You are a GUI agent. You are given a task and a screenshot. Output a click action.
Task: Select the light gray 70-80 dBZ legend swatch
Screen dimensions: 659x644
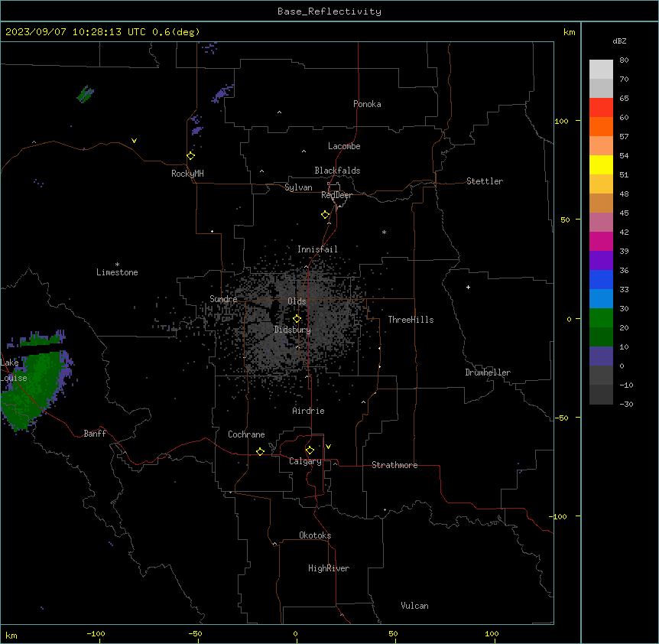tap(601, 70)
